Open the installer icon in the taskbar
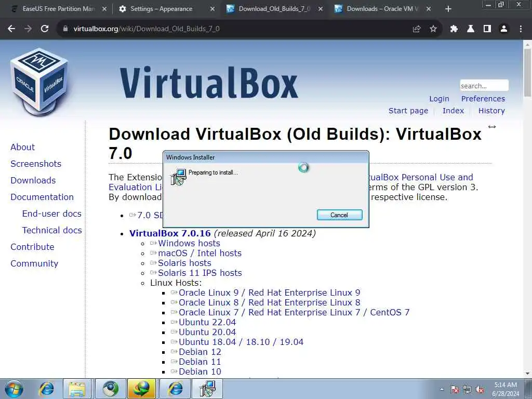The height and width of the screenshot is (399, 532). (207, 389)
